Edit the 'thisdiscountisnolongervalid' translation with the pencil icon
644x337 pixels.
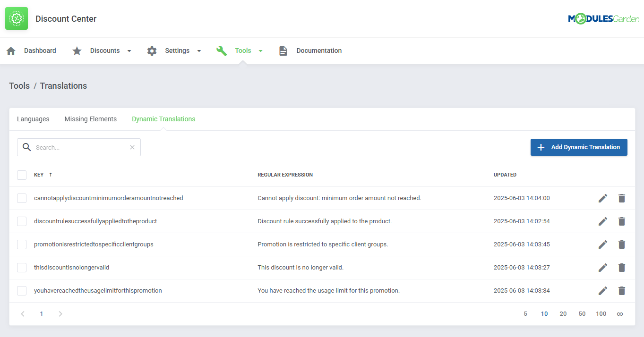point(603,267)
